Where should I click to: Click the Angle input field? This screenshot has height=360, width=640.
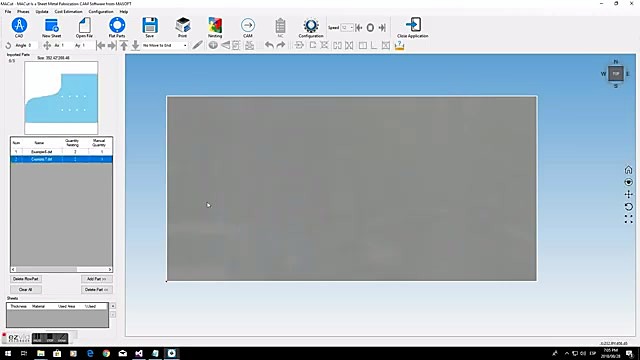[x=32, y=45]
